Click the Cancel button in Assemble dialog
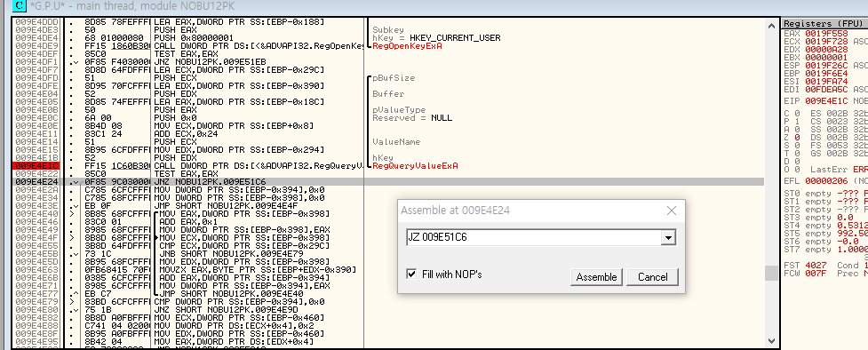Screen dimensions: 868x350 tap(652, 277)
